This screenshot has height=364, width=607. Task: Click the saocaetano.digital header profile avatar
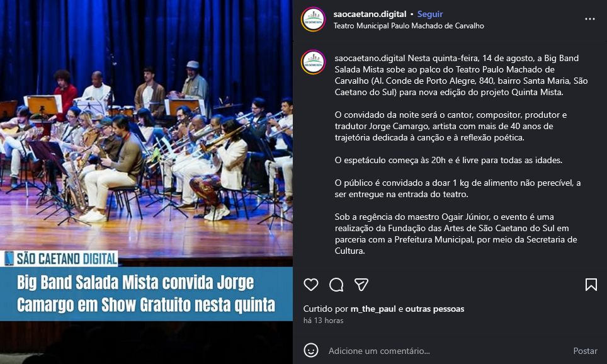313,20
